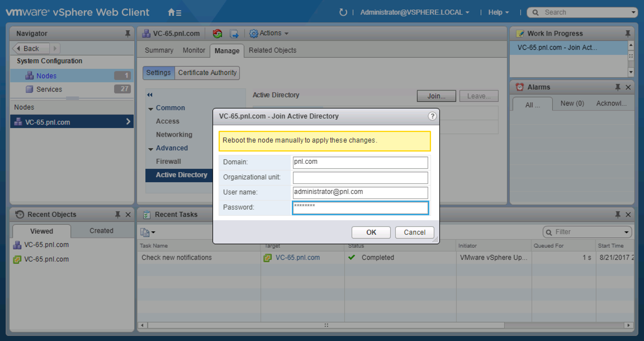Open the Home menu icon
644x341 pixels.
174,12
